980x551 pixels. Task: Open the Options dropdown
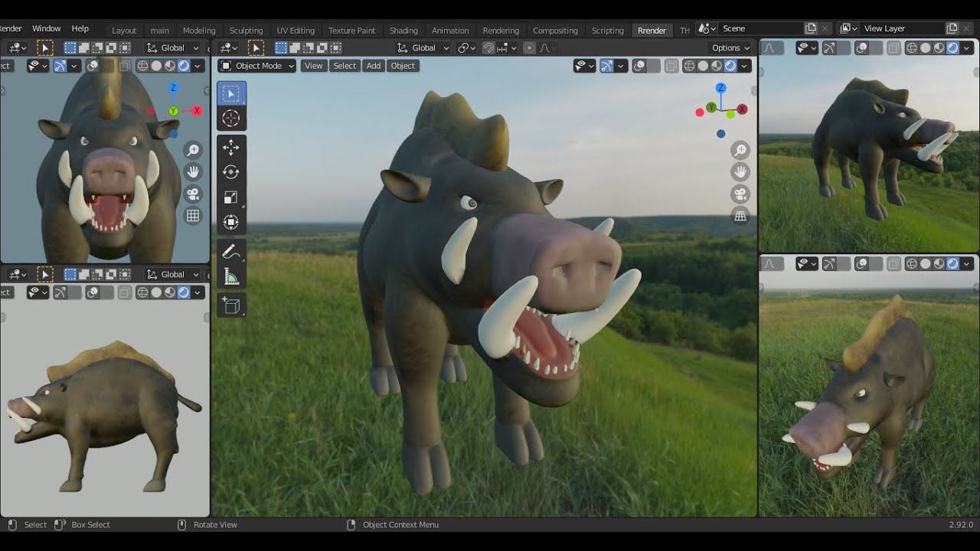[x=731, y=47]
